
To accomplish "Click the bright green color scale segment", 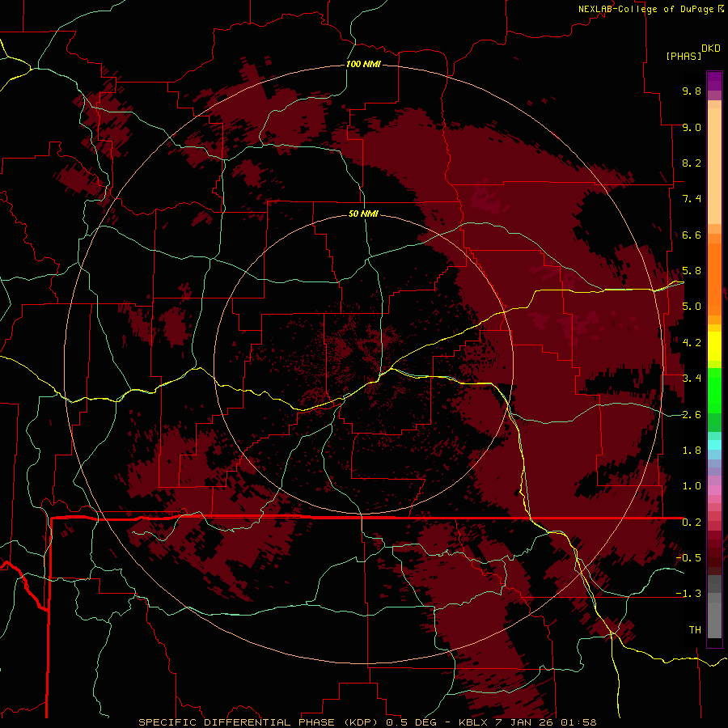I will [x=714, y=390].
